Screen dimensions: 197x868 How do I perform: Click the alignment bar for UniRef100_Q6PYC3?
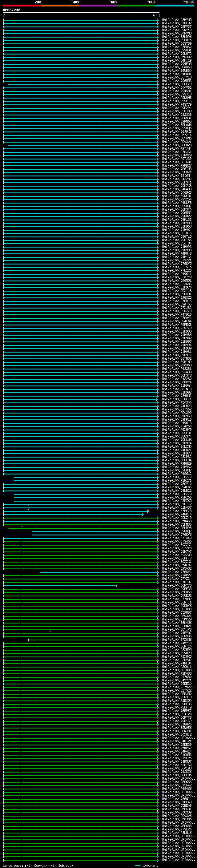60,586
